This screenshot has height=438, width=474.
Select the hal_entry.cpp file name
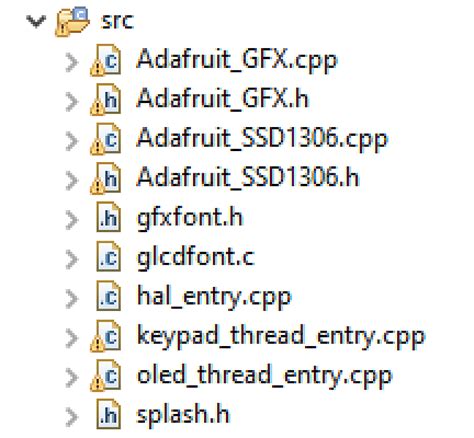214,298
